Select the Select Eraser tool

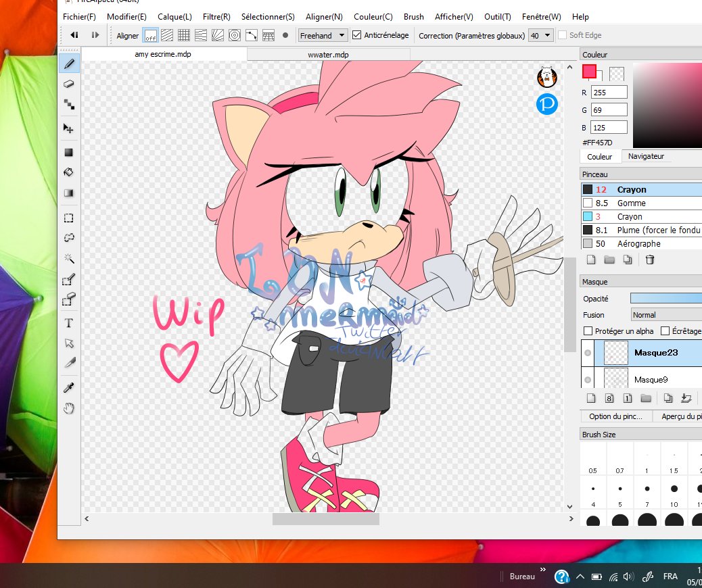pyautogui.click(x=69, y=299)
